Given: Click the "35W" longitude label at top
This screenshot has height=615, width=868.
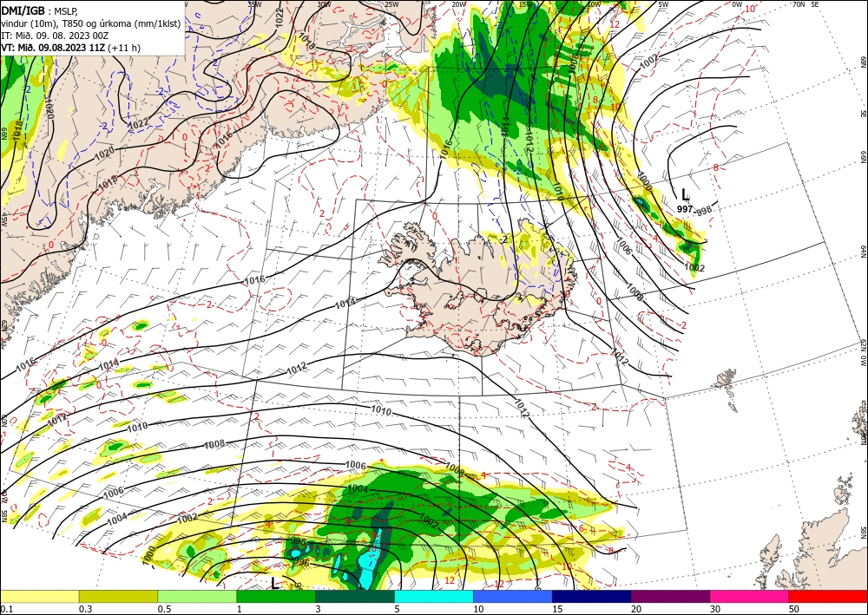Looking at the screenshot, I should click(254, 4).
